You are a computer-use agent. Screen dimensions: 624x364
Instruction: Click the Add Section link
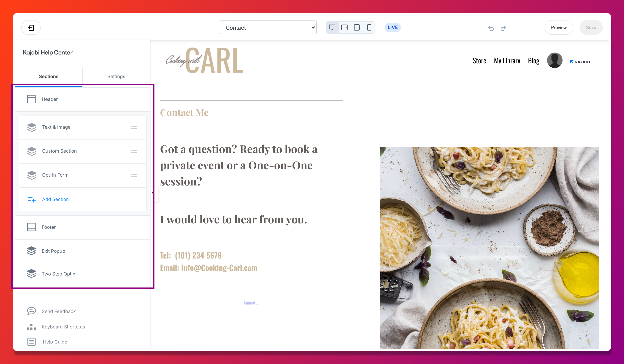coord(55,199)
